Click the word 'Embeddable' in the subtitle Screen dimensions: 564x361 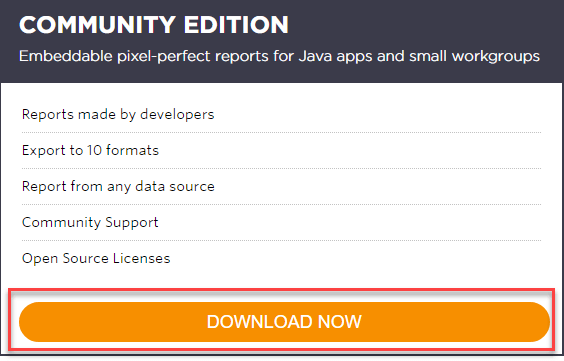(x=66, y=56)
